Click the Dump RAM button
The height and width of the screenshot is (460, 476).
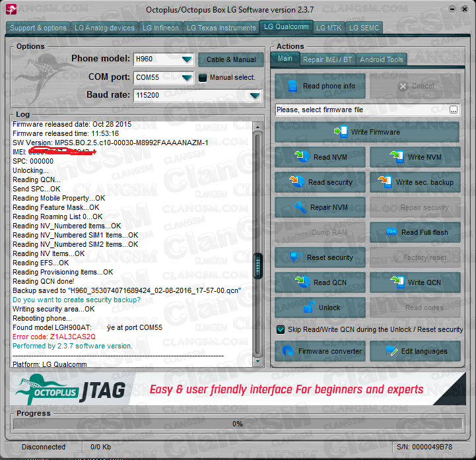tap(320, 233)
